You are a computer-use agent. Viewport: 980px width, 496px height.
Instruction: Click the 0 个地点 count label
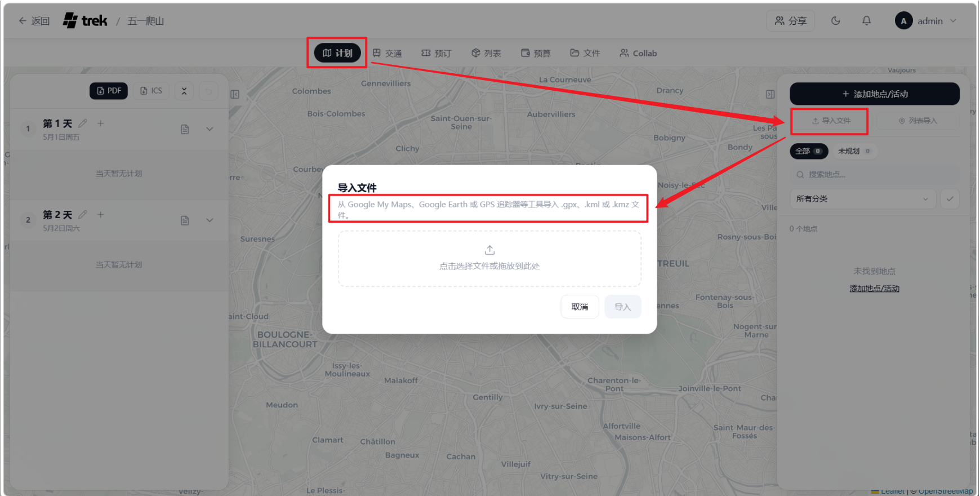[803, 229]
